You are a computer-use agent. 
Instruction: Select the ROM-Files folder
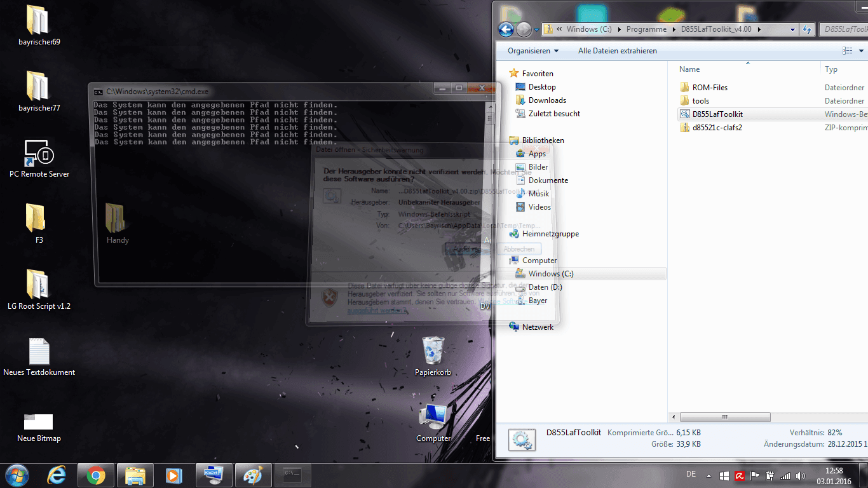click(710, 88)
